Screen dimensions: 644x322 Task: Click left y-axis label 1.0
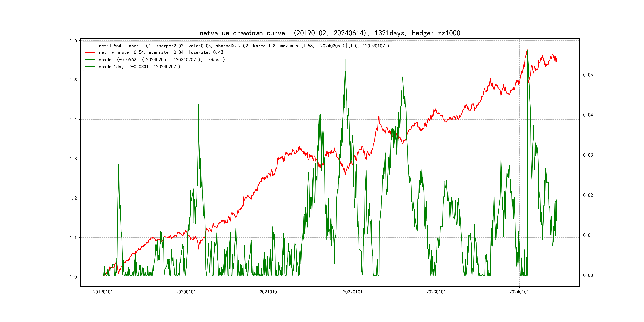coord(73,277)
